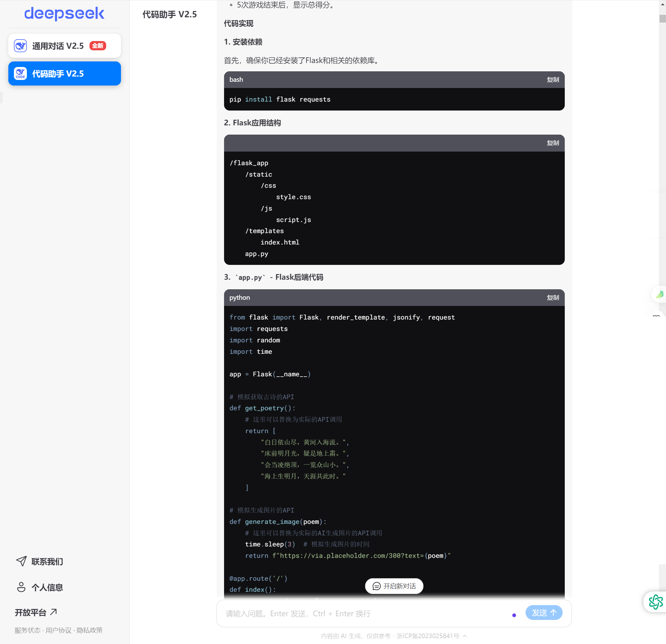Click the line app = Flask(__name__)

click(270, 374)
